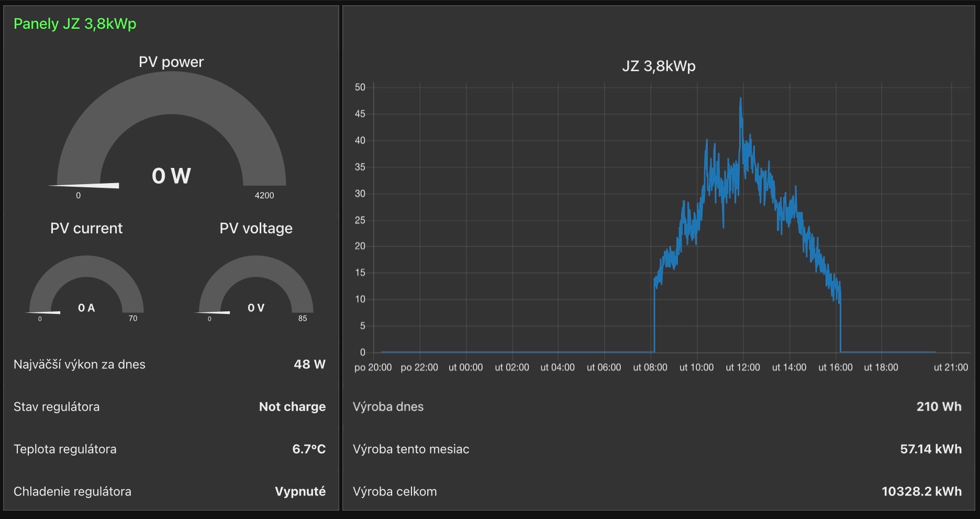
Task: Click the ut 21:00 x-axis label
Action: pyautogui.click(x=951, y=367)
